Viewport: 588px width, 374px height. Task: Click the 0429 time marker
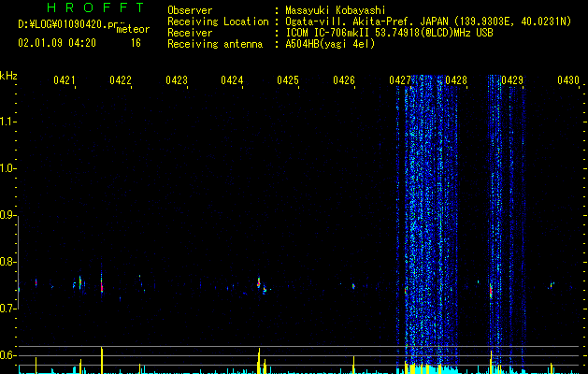pos(512,79)
